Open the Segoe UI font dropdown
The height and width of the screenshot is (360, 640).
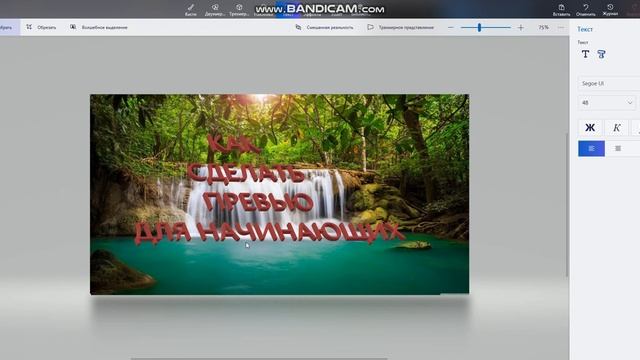609,83
